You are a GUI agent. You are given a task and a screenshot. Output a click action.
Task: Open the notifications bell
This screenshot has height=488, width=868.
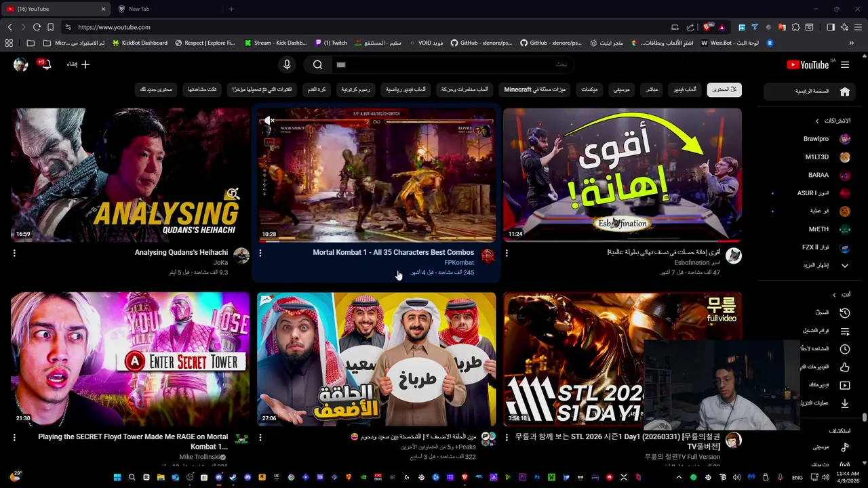click(45, 64)
